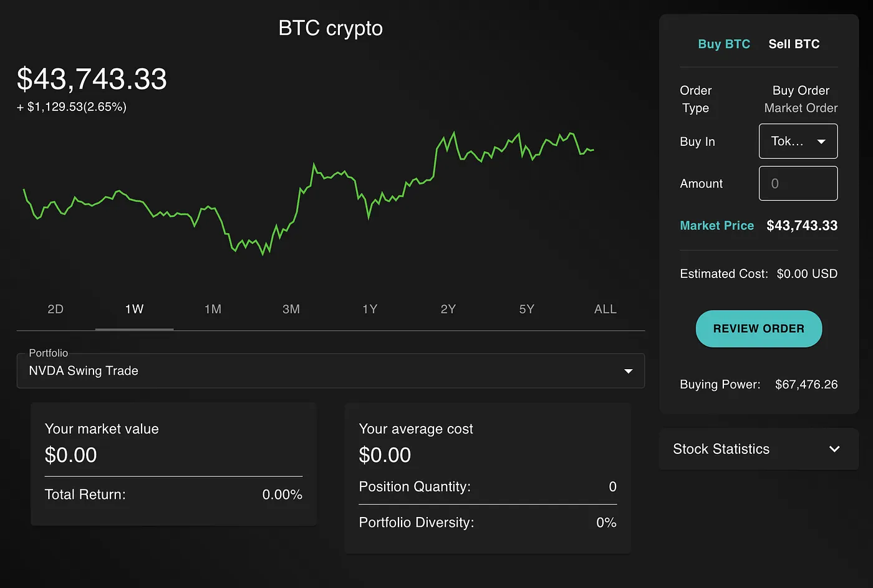Switch to the Buy BTC tab
The width and height of the screenshot is (873, 588).
pos(724,44)
